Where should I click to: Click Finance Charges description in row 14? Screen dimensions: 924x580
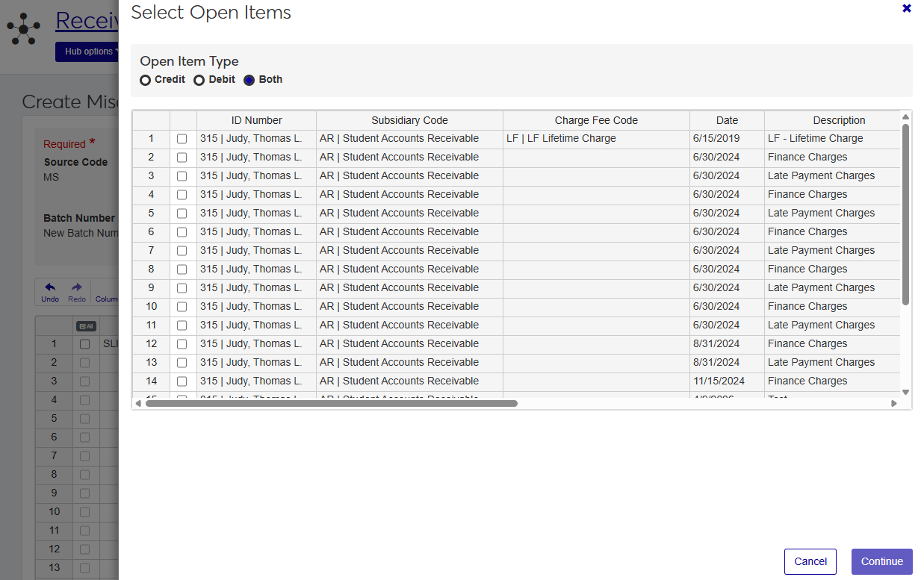point(833,381)
